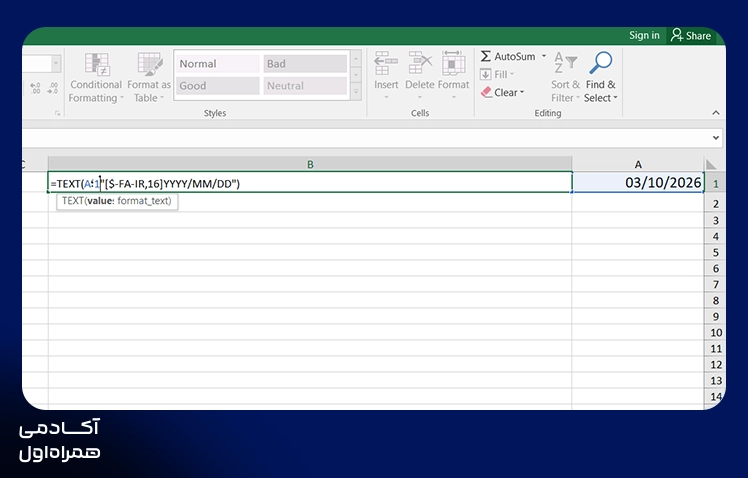The width and height of the screenshot is (748, 478).
Task: Click the Increase Decimal icon
Action: (35, 88)
